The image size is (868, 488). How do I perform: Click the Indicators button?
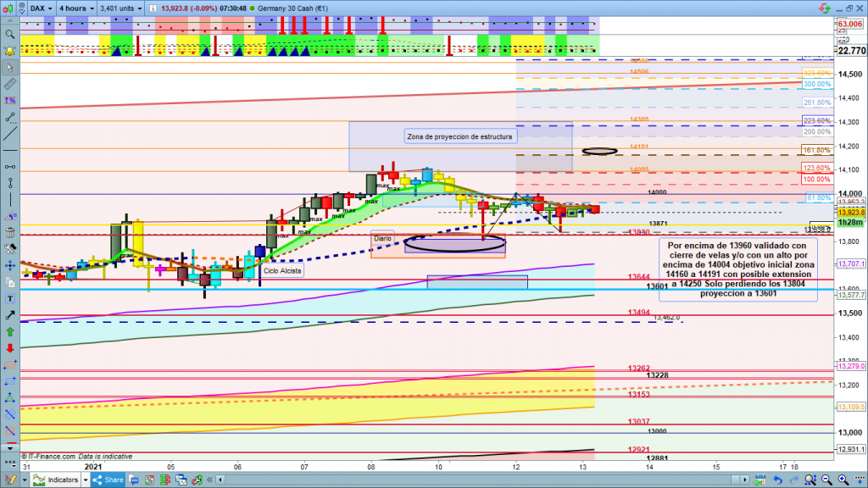point(60,480)
